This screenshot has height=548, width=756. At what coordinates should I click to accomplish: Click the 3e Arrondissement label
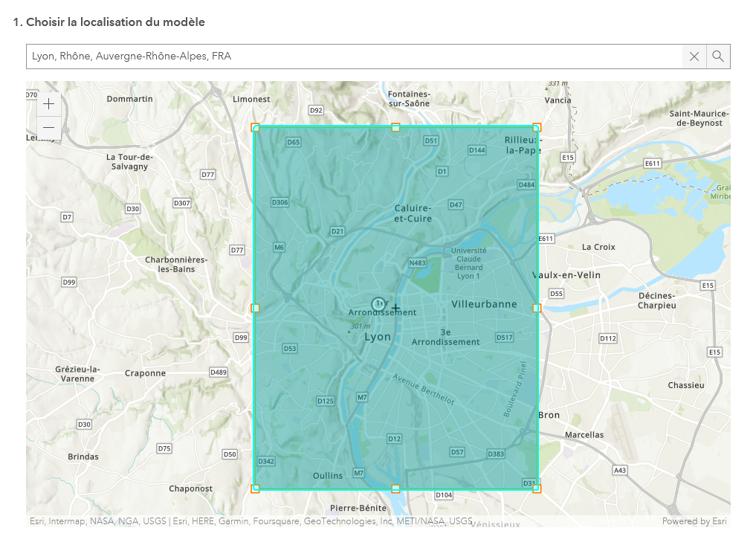tap(445, 337)
